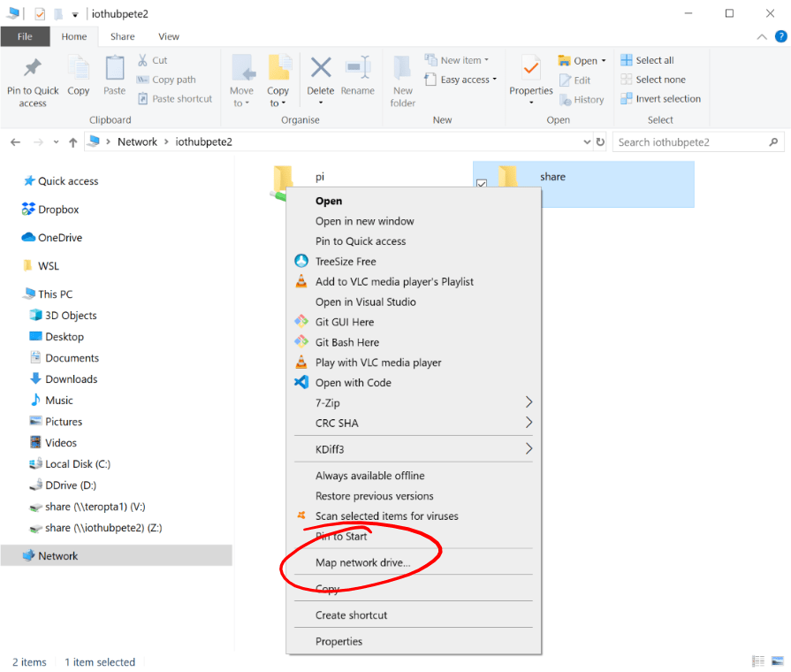Click Network in the address breadcrumb
Screen dimensions: 791x672
pyautogui.click(x=137, y=141)
